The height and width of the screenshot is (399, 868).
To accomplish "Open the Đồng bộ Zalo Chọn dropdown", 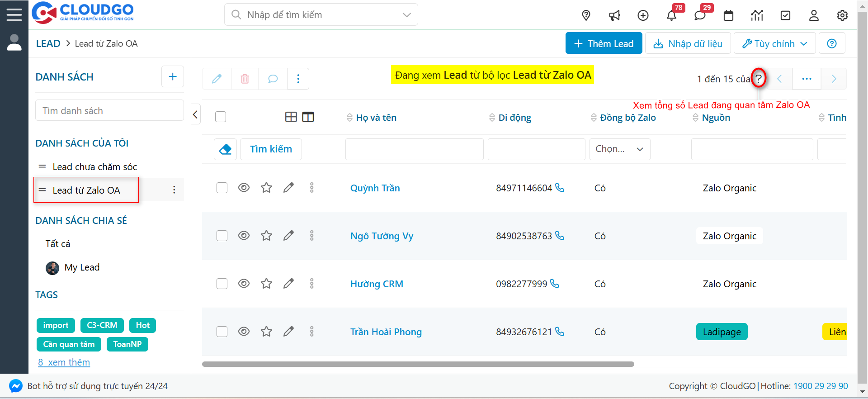I will tap(619, 149).
